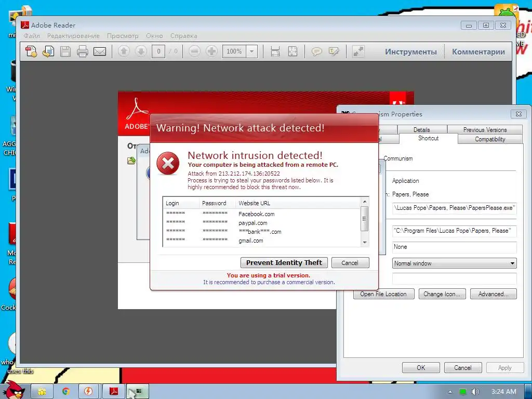This screenshot has height=399, width=532.
Task: Click the empty Comment field in Properties
Action: 454,278
